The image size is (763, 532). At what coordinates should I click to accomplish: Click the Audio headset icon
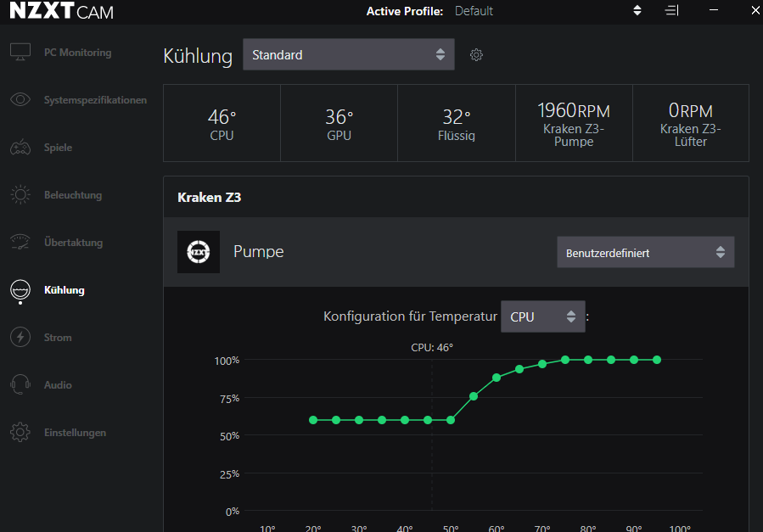(20, 384)
